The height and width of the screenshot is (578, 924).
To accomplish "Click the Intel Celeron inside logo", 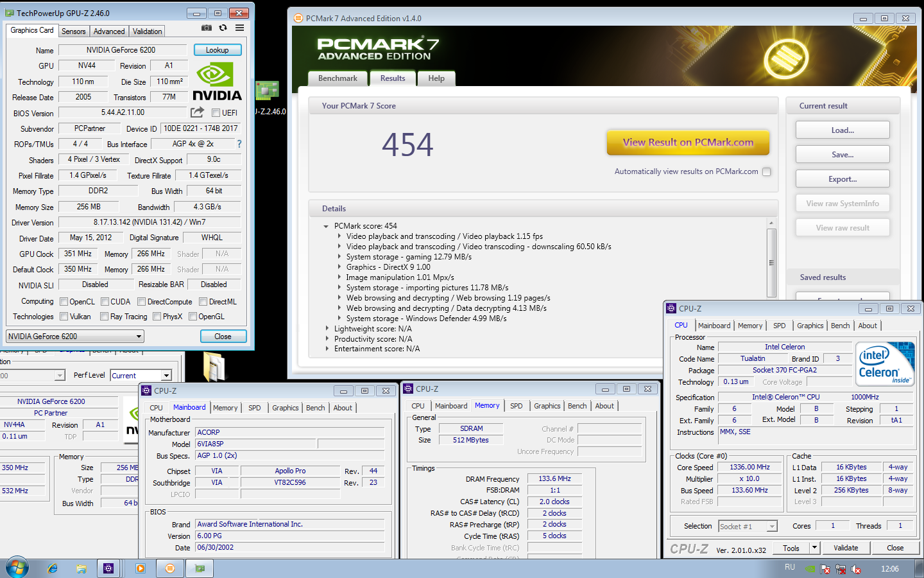I will 885,364.
